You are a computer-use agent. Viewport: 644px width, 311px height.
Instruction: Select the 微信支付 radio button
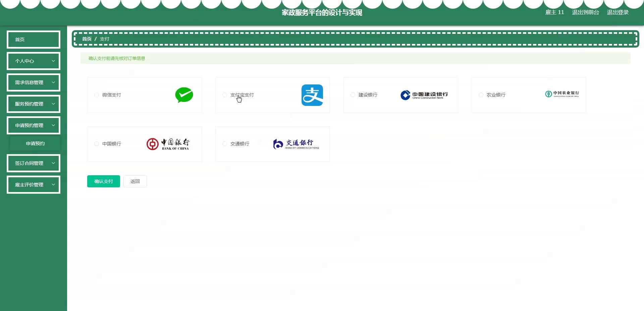click(x=97, y=95)
